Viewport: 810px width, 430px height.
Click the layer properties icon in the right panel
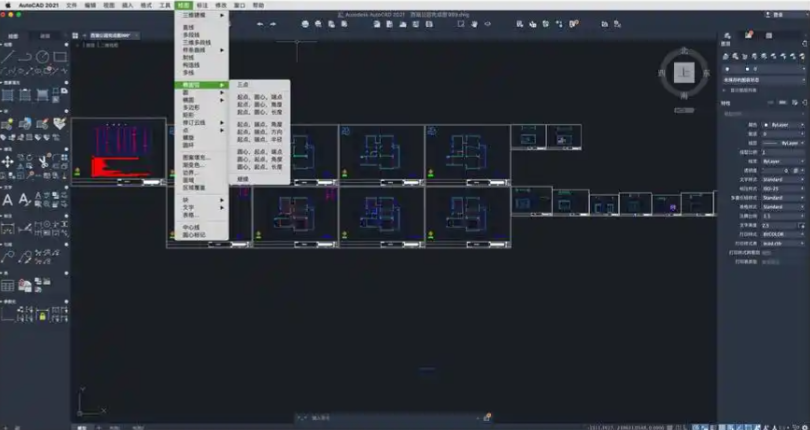click(726, 56)
